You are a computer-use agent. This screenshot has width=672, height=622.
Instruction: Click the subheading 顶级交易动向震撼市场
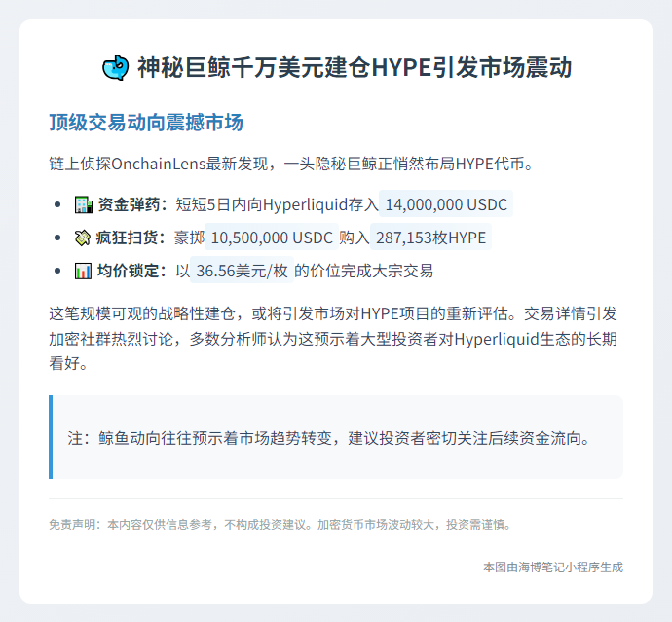tap(146, 122)
